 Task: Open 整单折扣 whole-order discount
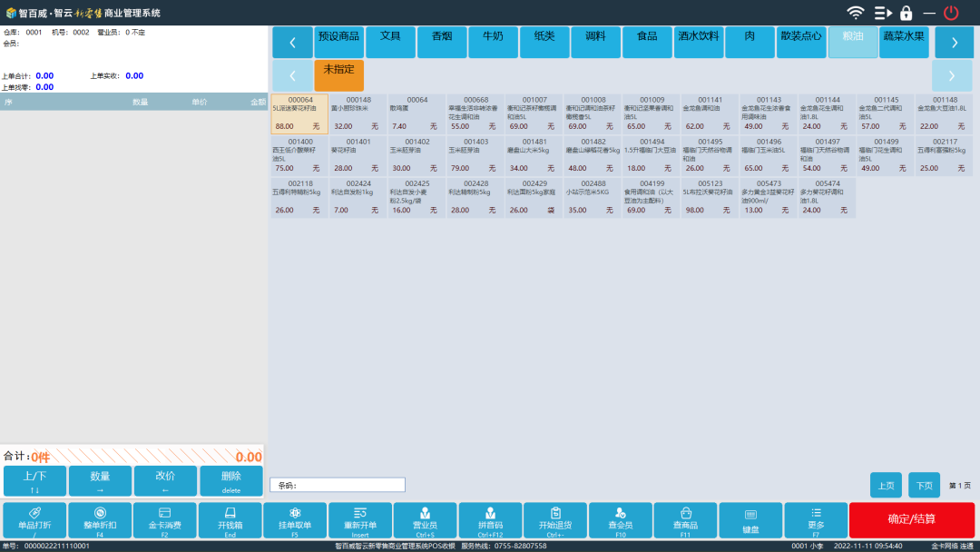point(100,514)
